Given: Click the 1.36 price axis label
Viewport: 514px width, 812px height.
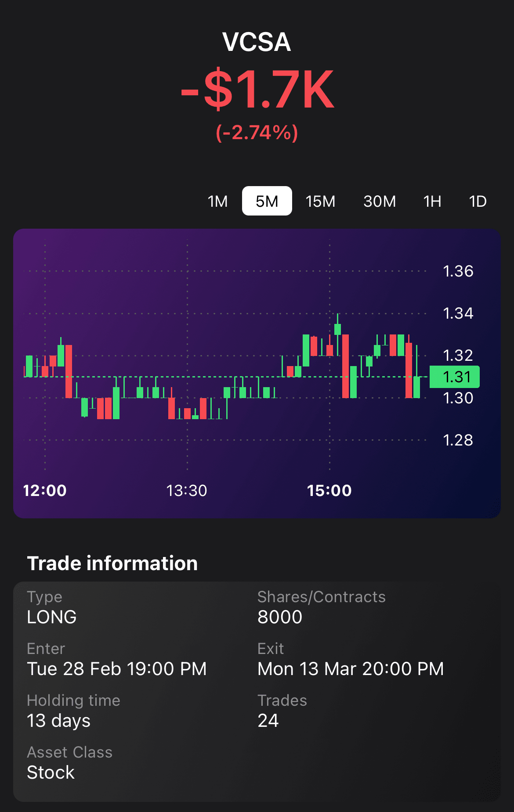Looking at the screenshot, I should coord(458,271).
